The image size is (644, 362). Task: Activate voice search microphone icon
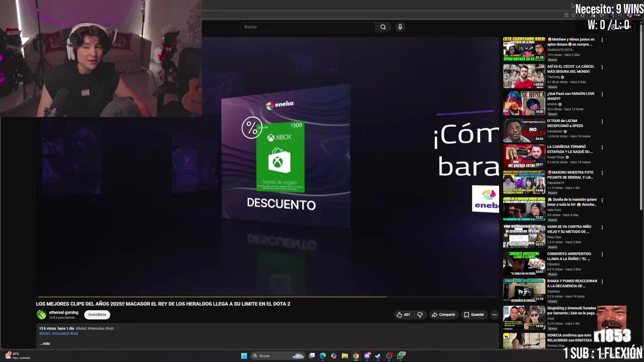coord(400,27)
